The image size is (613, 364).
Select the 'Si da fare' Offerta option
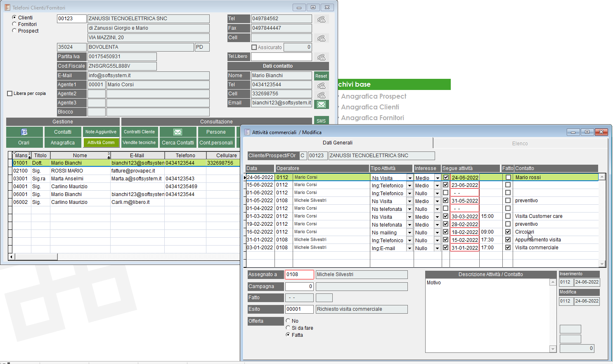288,328
